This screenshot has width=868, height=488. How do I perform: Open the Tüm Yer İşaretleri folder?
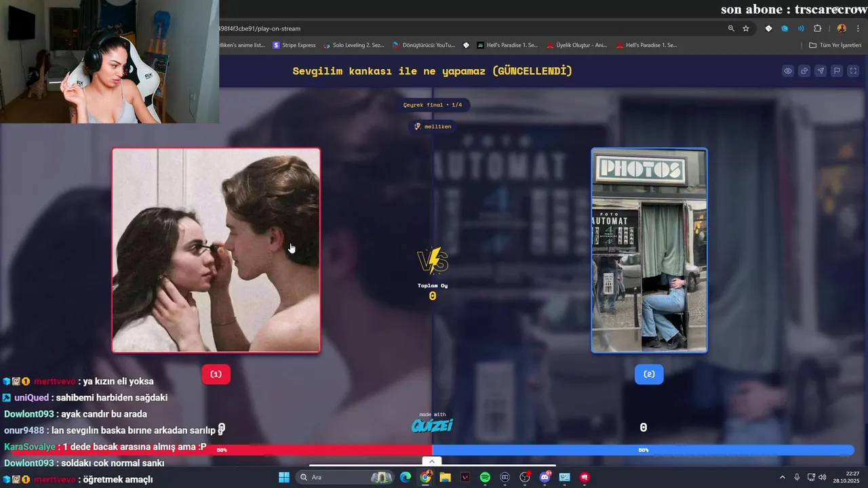click(x=835, y=45)
